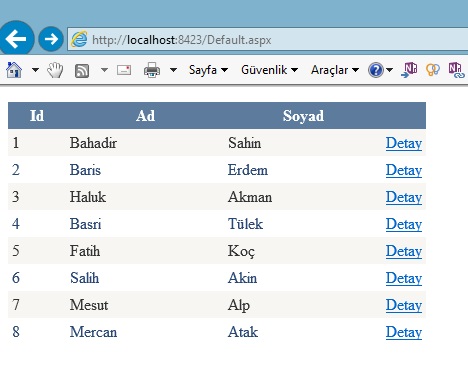Open the Güvenlik menu
468x370 pixels.
click(x=269, y=70)
